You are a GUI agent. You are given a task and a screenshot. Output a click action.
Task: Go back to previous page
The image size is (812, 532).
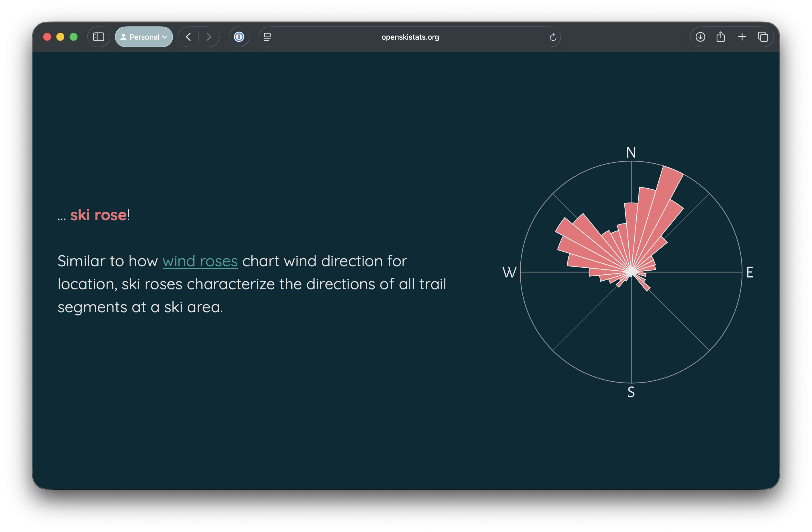(188, 37)
